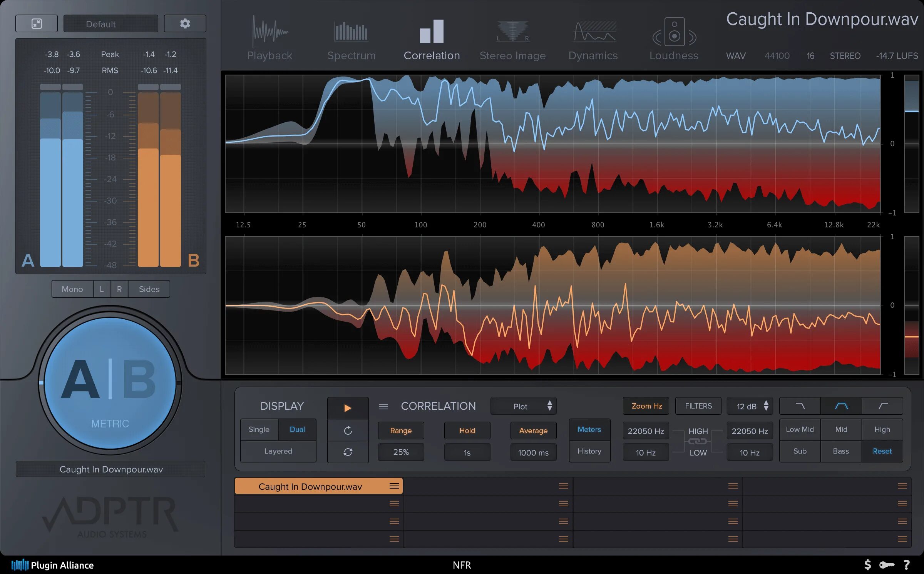
Task: Open the help question mark icon
Action: point(906,565)
